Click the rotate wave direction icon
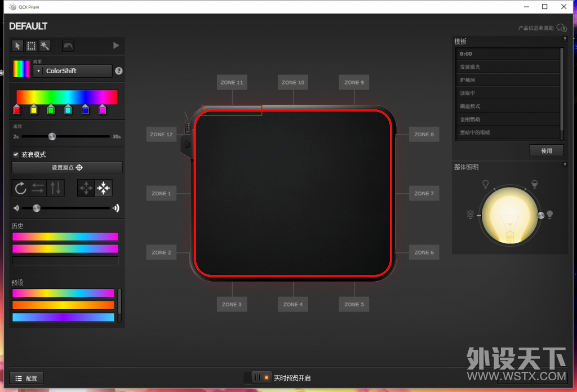 tap(20, 188)
